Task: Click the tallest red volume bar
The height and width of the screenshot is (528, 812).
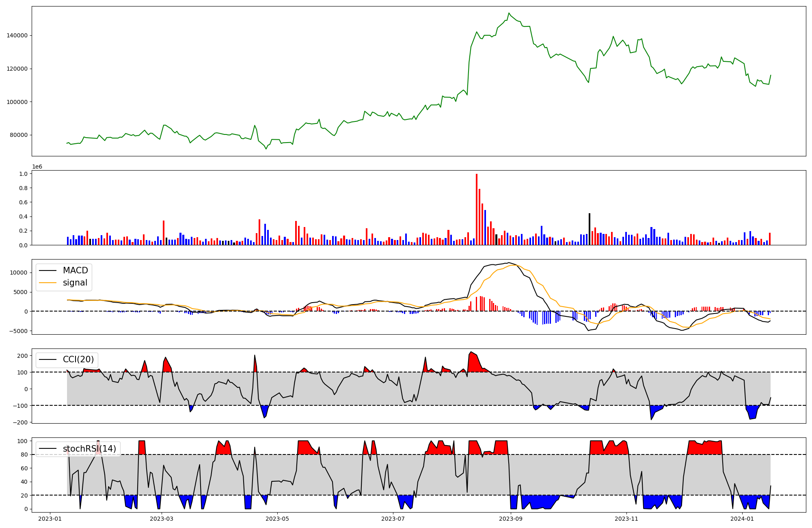Action: (477, 209)
